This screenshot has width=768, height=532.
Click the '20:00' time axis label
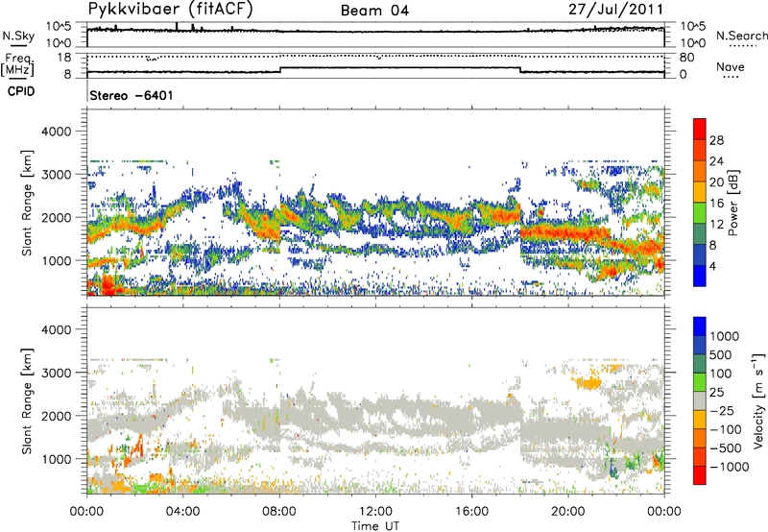[x=568, y=512]
